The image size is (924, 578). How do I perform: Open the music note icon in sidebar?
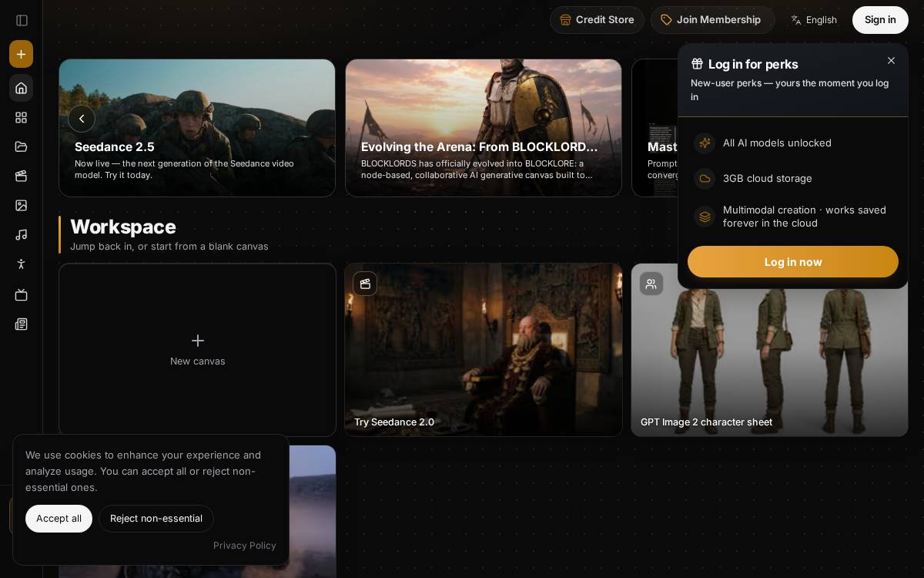pyautogui.click(x=21, y=234)
